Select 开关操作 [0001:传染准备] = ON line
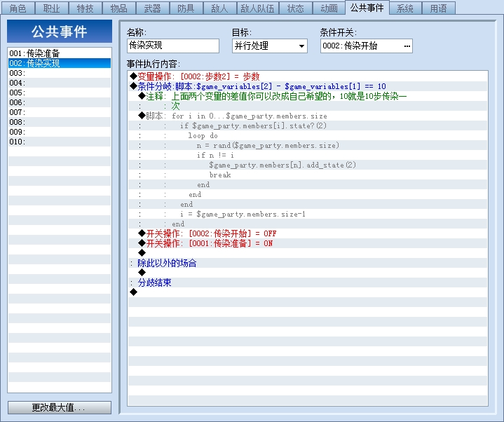Image resolution: width=504 pixels, height=422 pixels. [308, 243]
